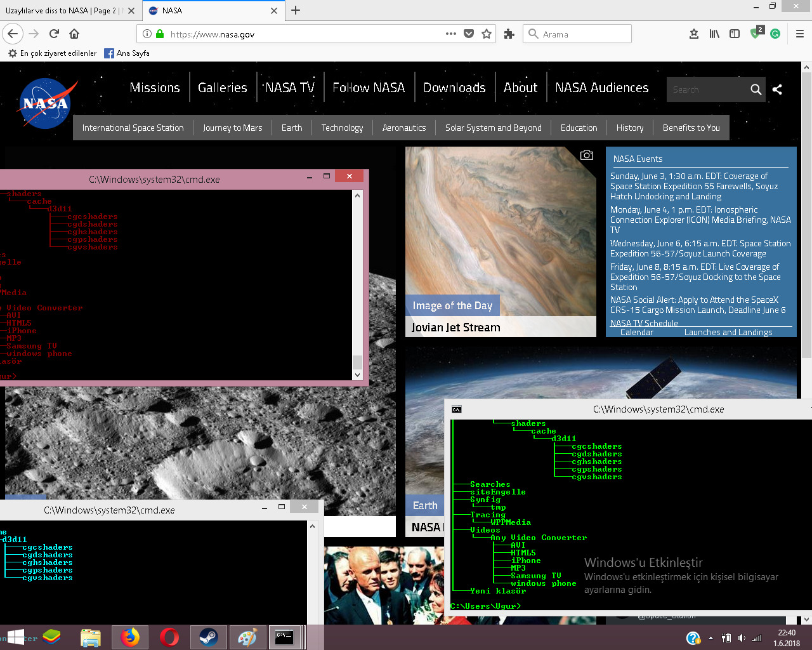This screenshot has height=650, width=812.
Task: Toggle the Firefox sidebar
Action: [735, 34]
